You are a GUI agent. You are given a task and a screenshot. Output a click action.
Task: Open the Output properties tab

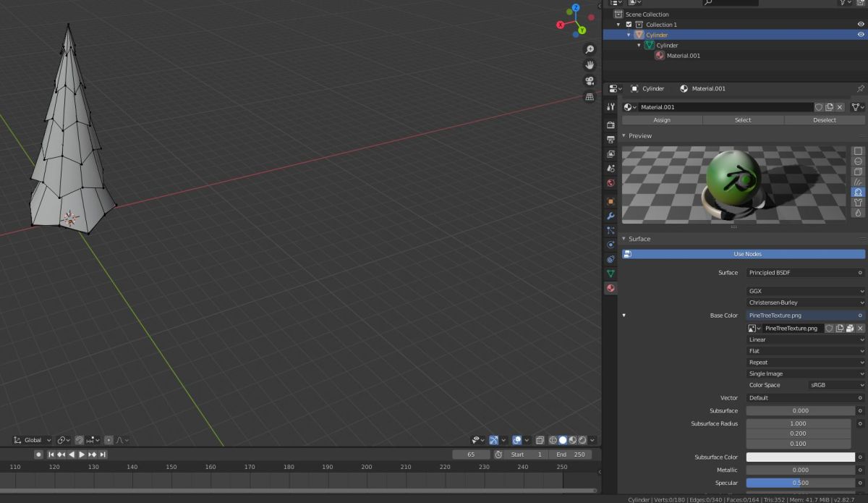pyautogui.click(x=610, y=139)
